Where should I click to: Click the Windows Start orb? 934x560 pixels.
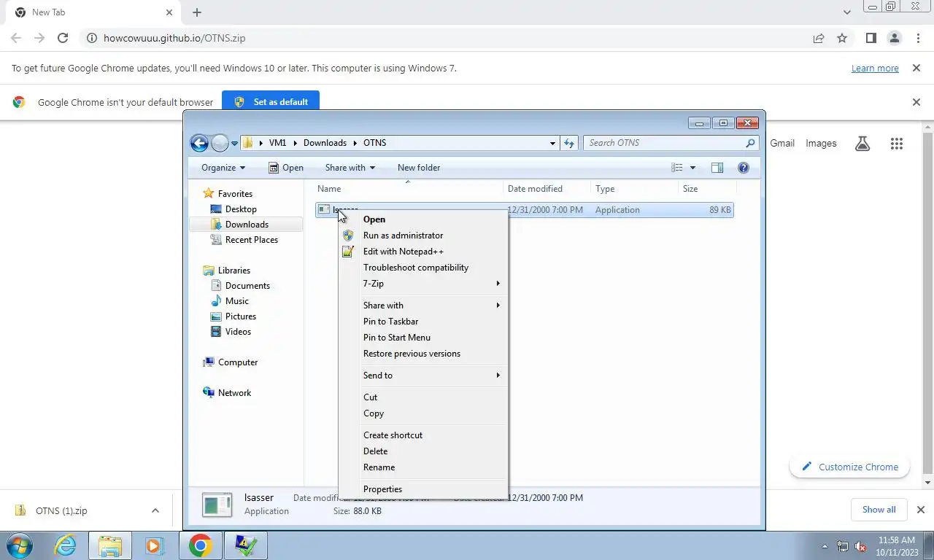coord(19,545)
